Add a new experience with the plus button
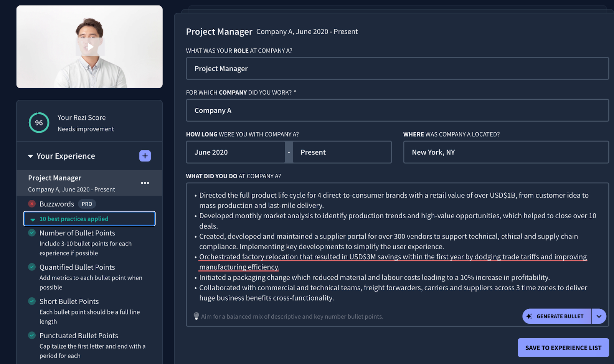614x364 pixels. pyautogui.click(x=145, y=156)
